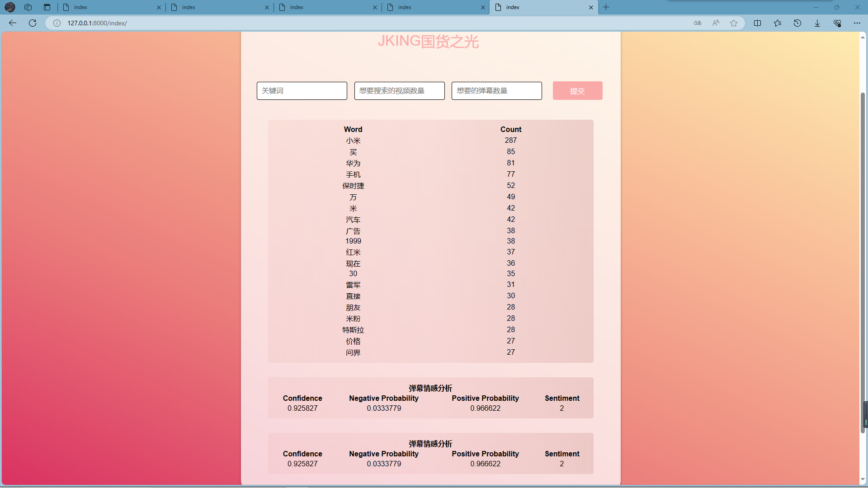This screenshot has width=868, height=488.
Task: Select the word 1999 in table
Action: (353, 241)
